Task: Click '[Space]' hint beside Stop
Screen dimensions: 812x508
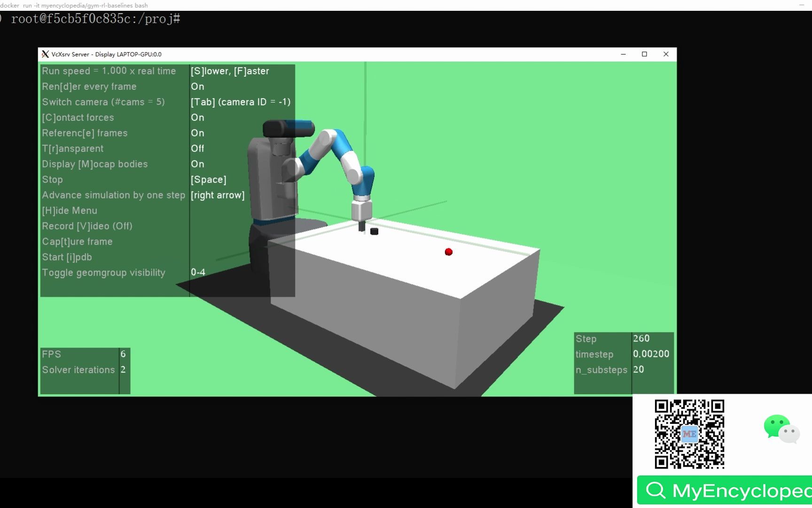Action: coord(209,180)
